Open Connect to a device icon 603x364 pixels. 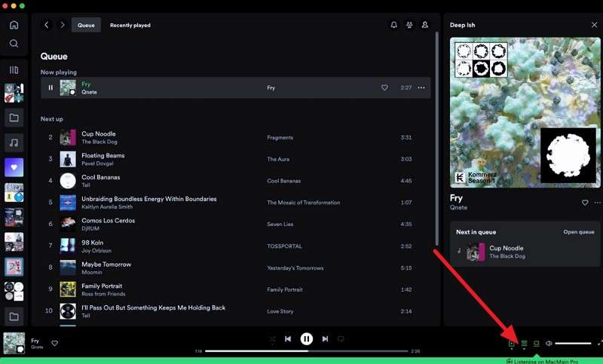point(536,343)
